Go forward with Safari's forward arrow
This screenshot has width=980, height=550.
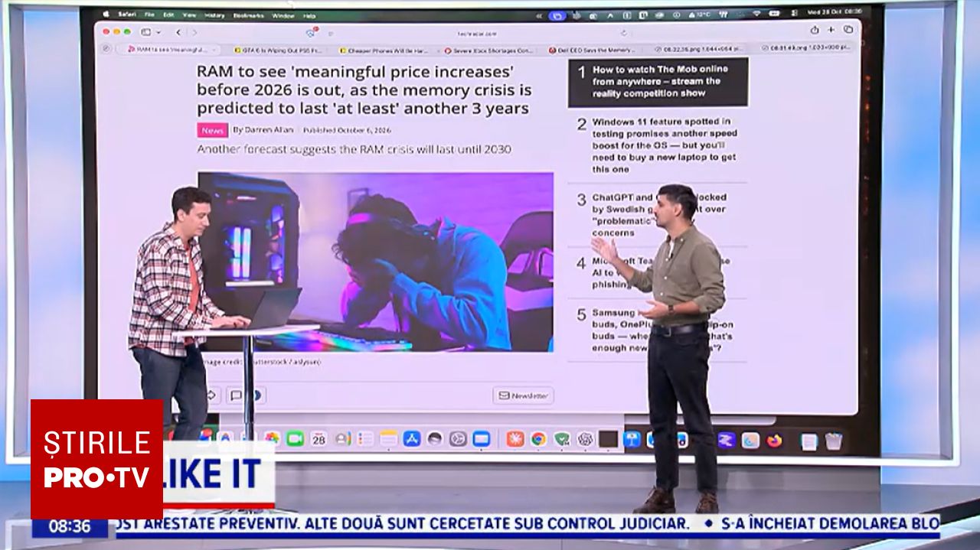(x=194, y=32)
